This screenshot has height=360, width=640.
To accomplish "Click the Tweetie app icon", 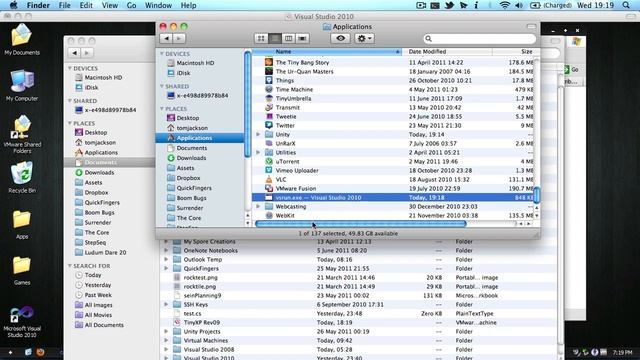I will click(269, 116).
